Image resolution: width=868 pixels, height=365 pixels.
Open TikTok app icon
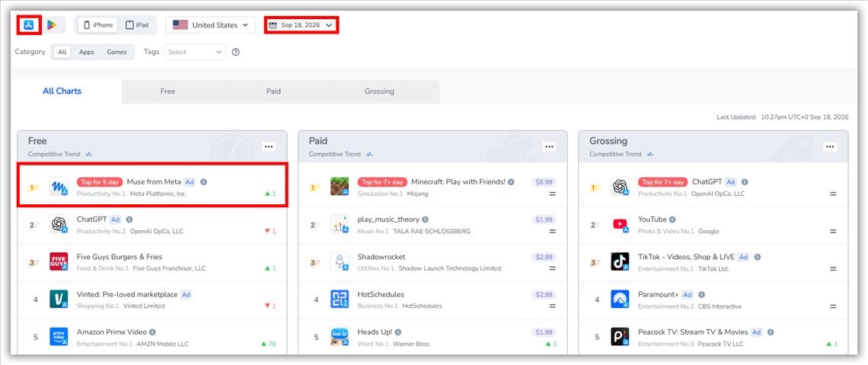tap(620, 261)
